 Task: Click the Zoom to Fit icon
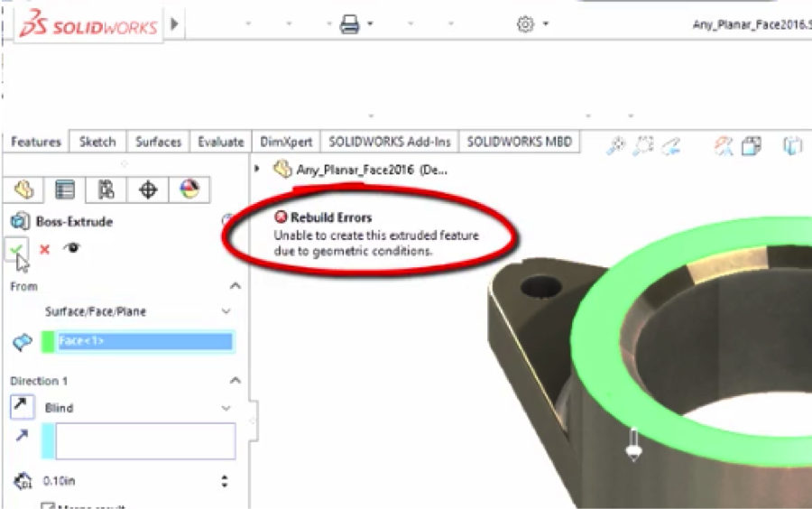[616, 145]
